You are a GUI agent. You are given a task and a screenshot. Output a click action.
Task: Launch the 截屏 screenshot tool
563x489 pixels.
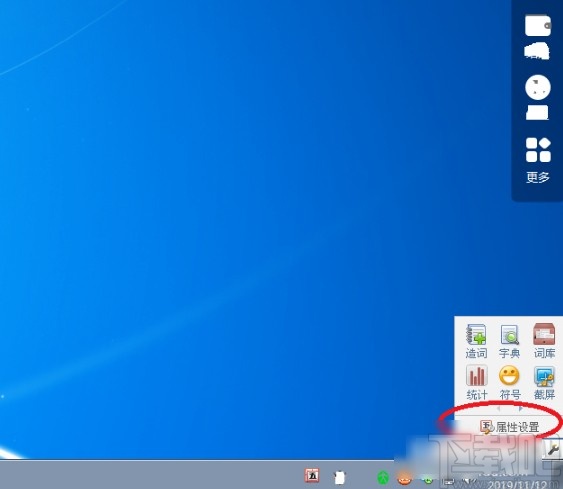click(x=544, y=383)
